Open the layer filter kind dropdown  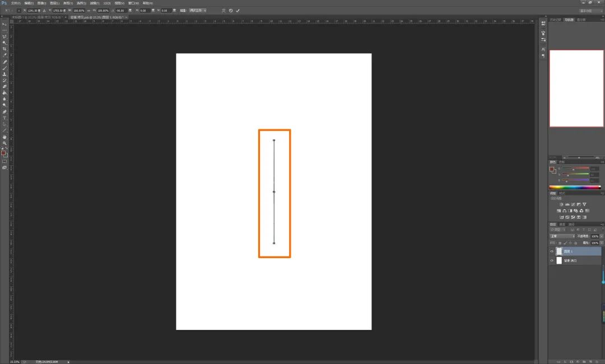[557, 230]
